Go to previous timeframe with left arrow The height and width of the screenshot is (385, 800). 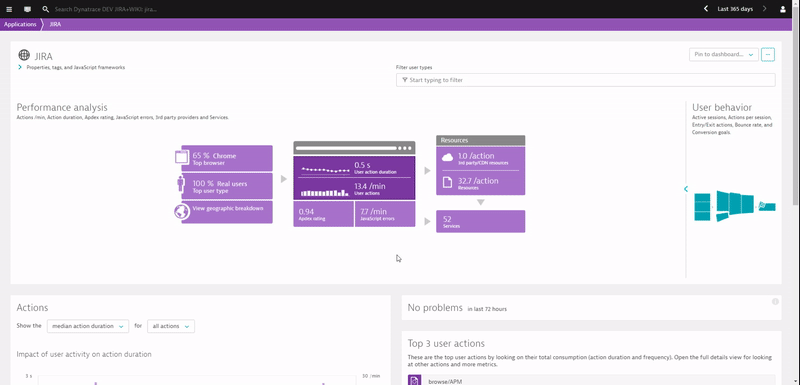coord(706,9)
